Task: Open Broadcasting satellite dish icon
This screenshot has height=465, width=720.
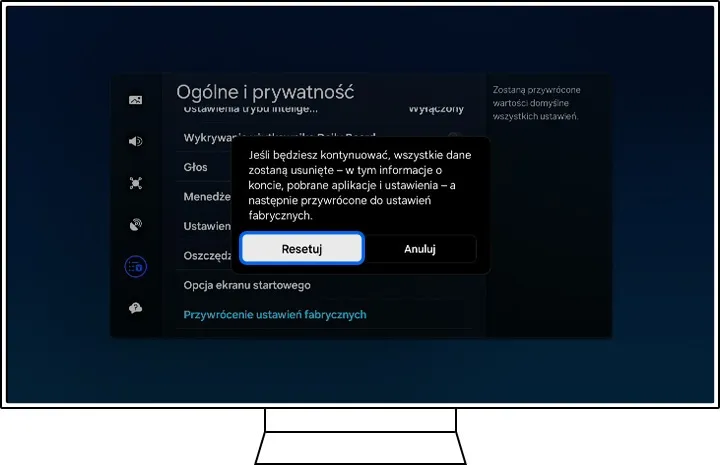Action: [x=135, y=224]
